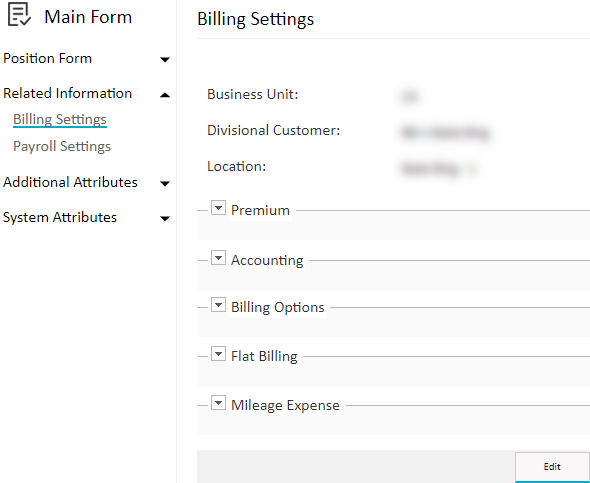Click the Edit button
This screenshot has width=590, height=483.
(x=552, y=467)
